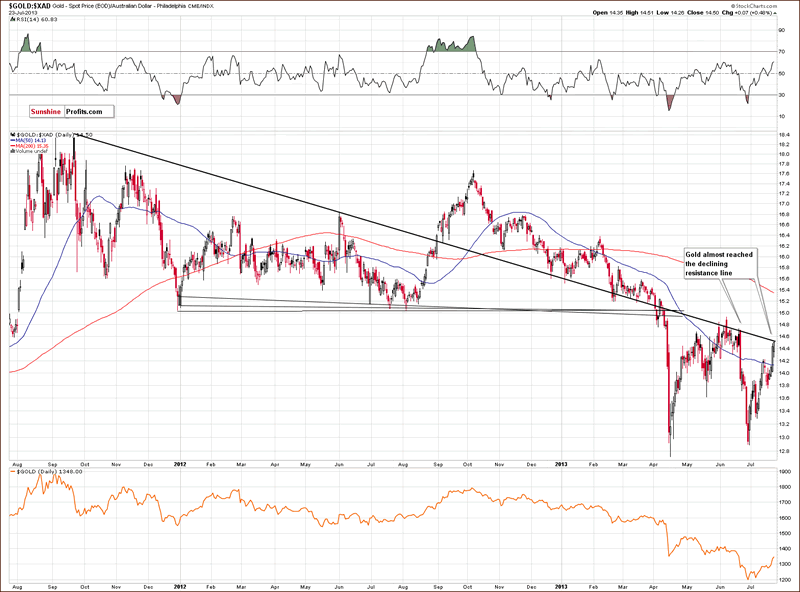Select the $GOLD:$XAD ticker title
The height and width of the screenshot is (592, 800).
tap(31, 6)
